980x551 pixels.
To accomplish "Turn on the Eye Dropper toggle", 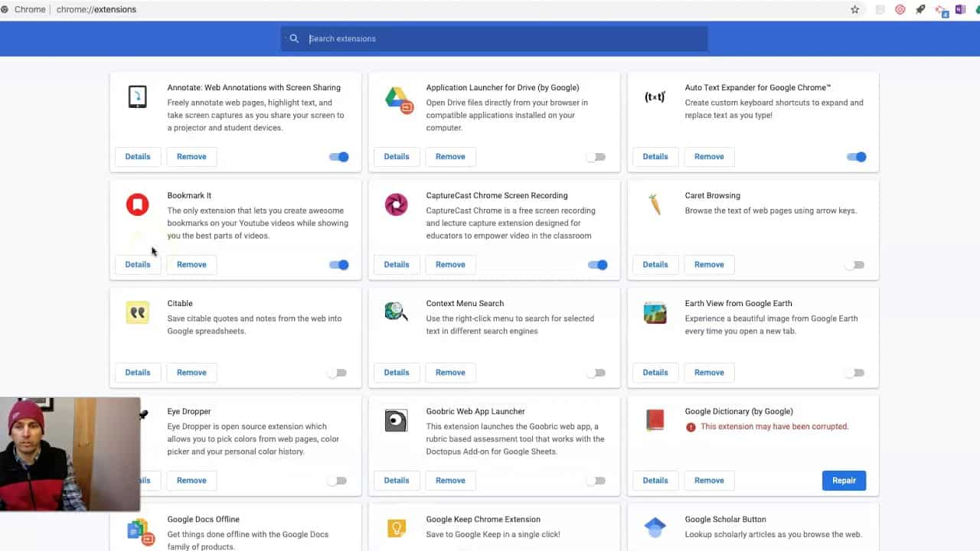I will coord(337,481).
